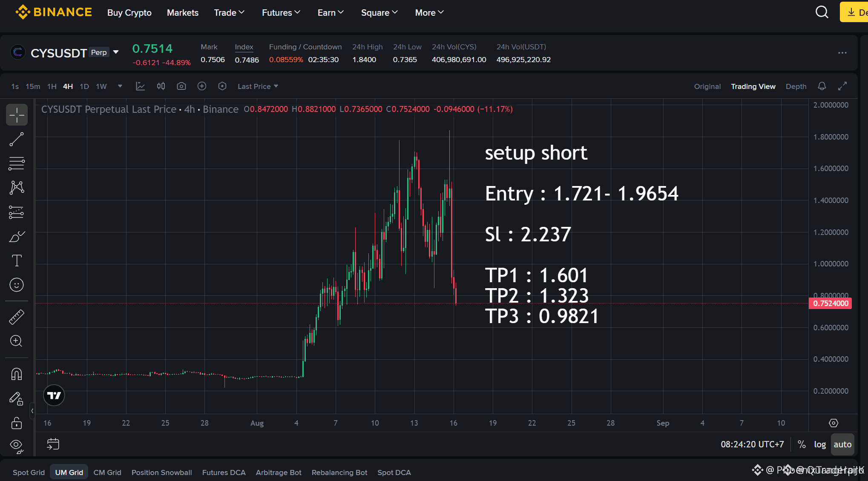Open the emoji icons tool
This screenshot has width=868, height=481.
(17, 285)
